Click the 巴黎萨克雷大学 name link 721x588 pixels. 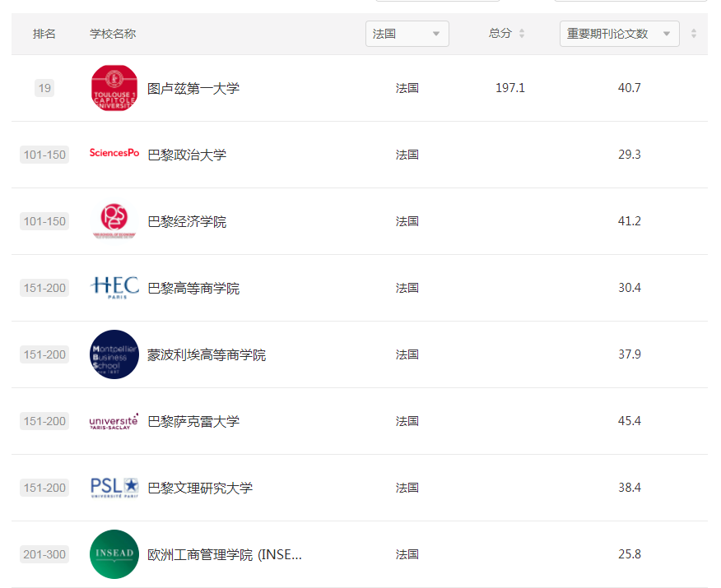point(195,420)
